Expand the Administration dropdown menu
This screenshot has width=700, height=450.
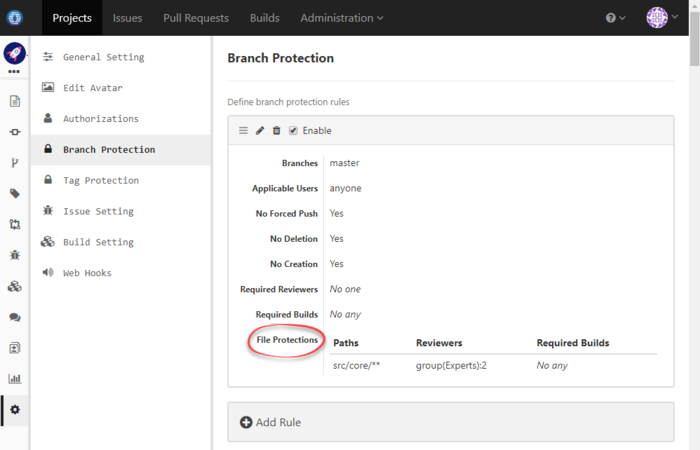(341, 18)
